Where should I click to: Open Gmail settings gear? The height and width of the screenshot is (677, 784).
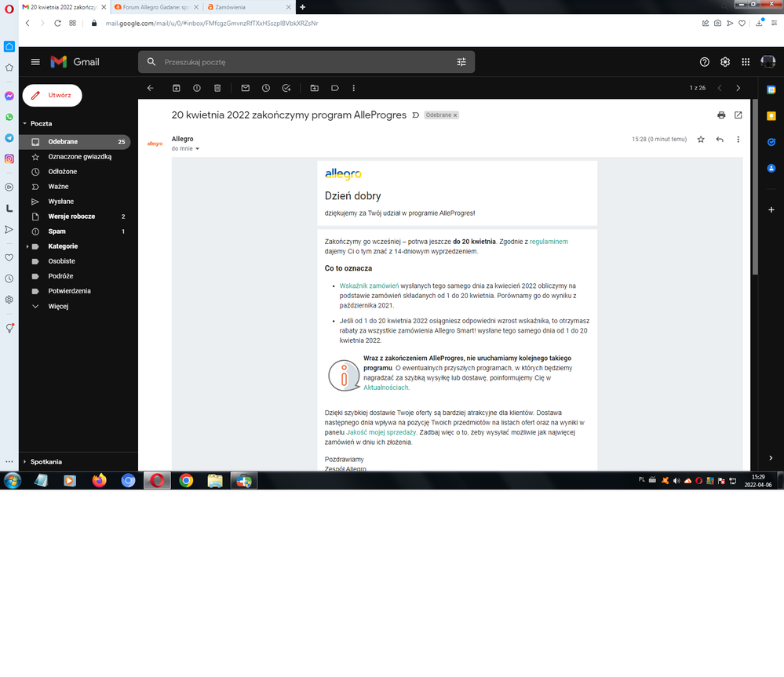click(x=725, y=62)
